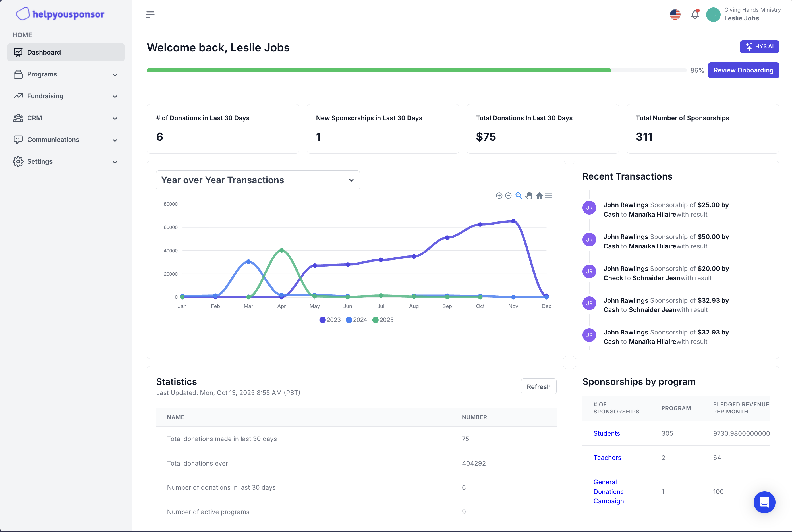Click the chart zoom-out minus icon

click(508, 196)
